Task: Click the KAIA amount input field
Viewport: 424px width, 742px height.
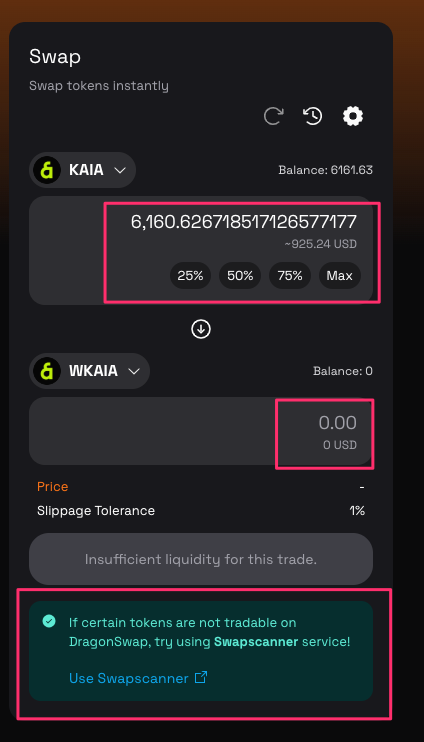Action: click(243, 222)
